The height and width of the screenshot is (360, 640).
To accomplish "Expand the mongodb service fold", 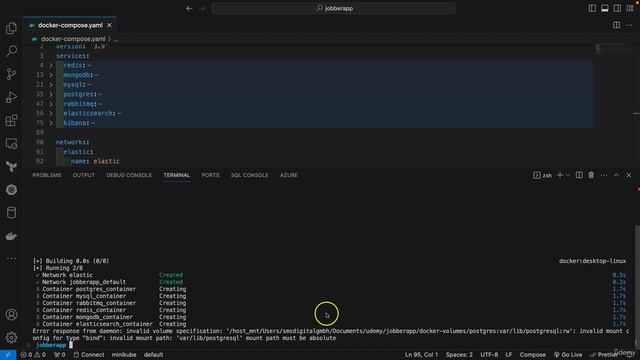I will coord(51,75).
